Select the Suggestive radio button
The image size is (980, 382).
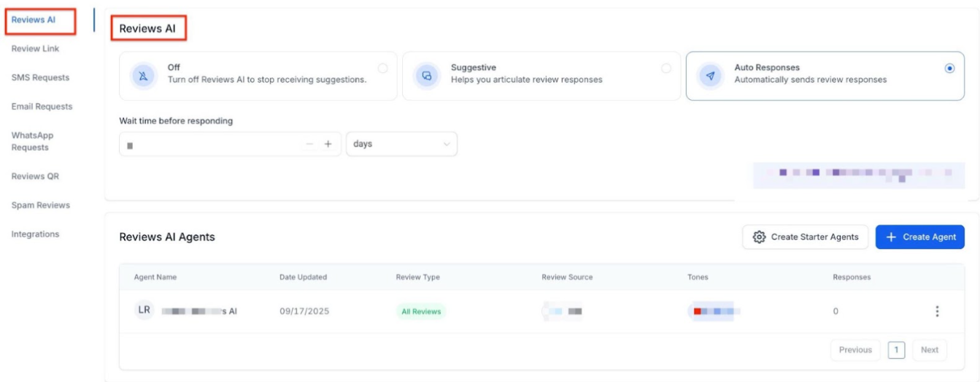point(665,68)
